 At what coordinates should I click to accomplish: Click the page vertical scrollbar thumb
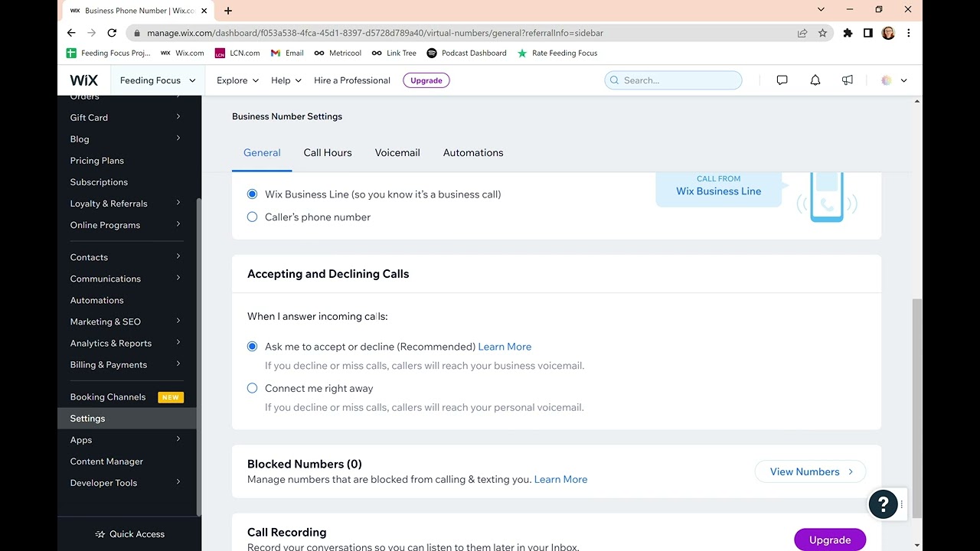tap(916, 409)
